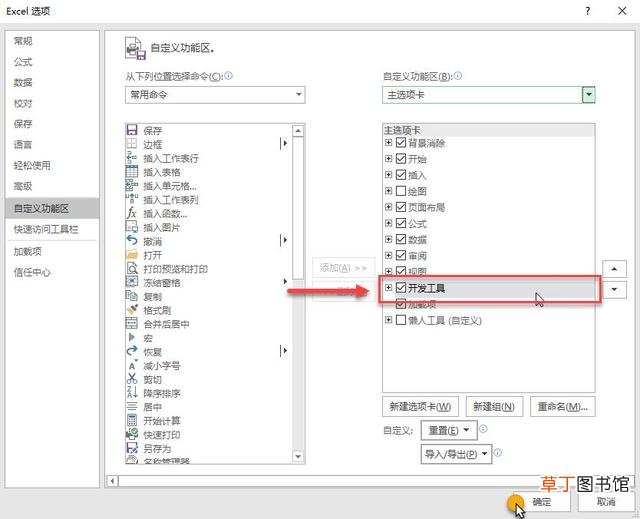
Task: Click the Insert Function (插入函数) fx icon
Action: [x=132, y=213]
